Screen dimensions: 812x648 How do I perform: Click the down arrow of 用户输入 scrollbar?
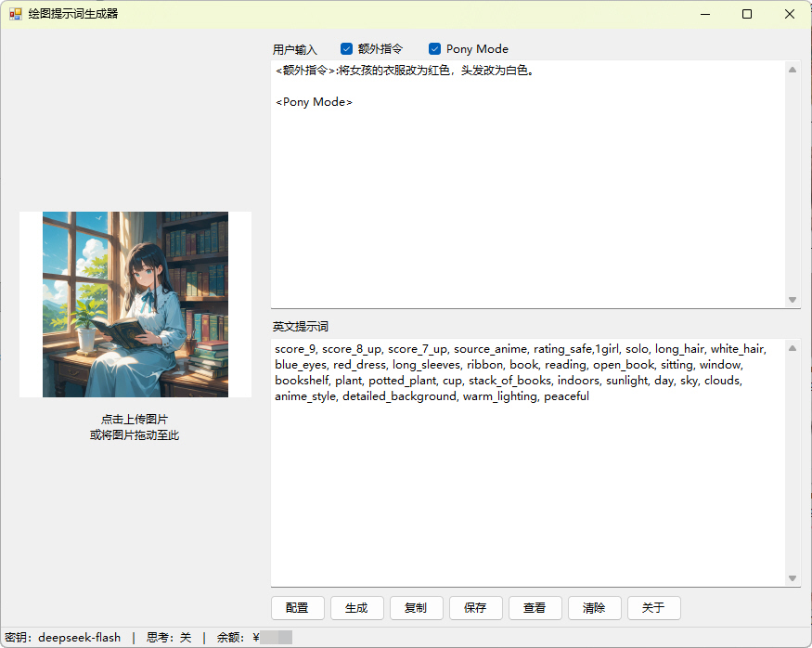pyautogui.click(x=793, y=299)
